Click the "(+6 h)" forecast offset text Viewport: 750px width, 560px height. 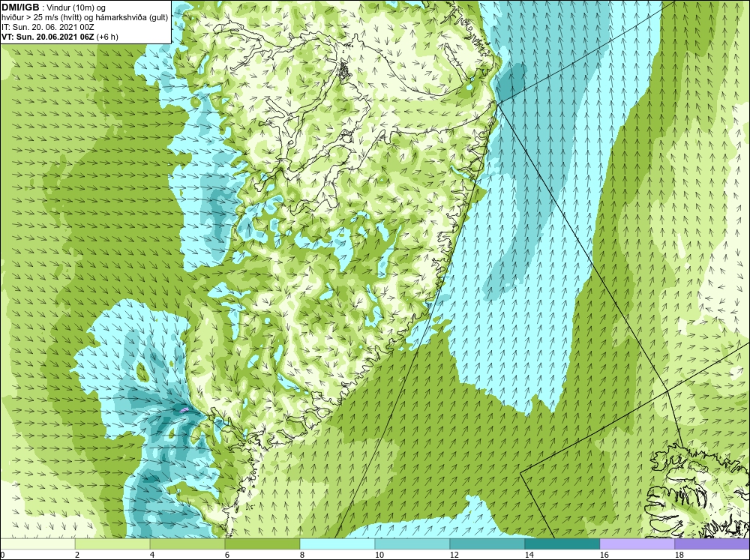(x=107, y=37)
